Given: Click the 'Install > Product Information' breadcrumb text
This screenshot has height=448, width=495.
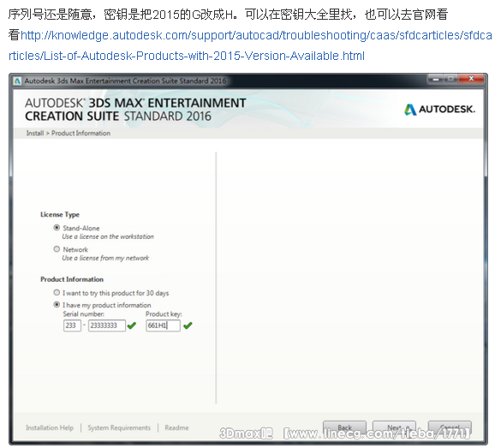Looking at the screenshot, I should pyautogui.click(x=69, y=134).
